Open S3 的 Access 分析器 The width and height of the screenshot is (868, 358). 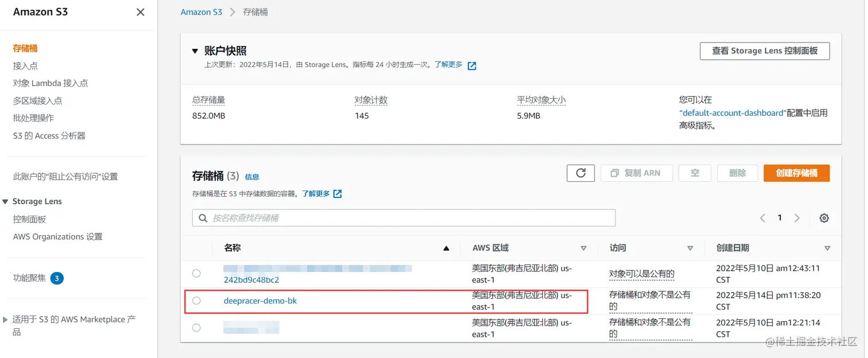pyautogui.click(x=49, y=135)
